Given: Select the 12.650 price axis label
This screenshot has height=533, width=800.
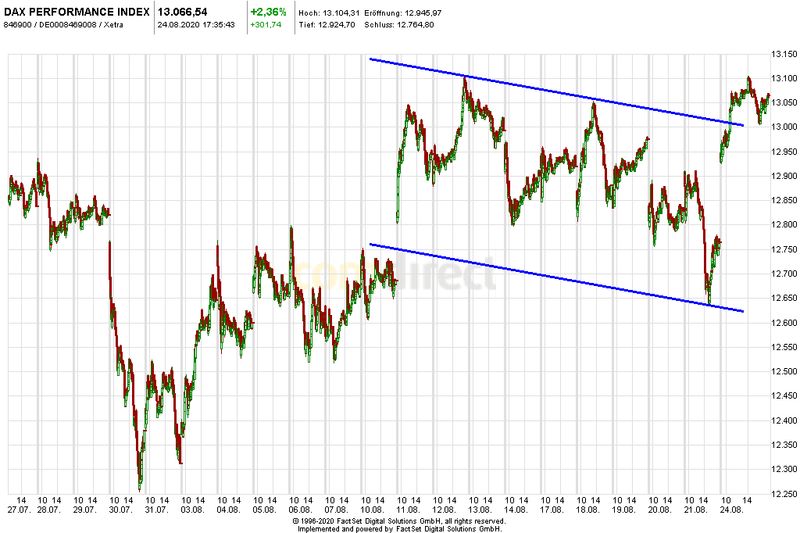Looking at the screenshot, I should (784, 298).
